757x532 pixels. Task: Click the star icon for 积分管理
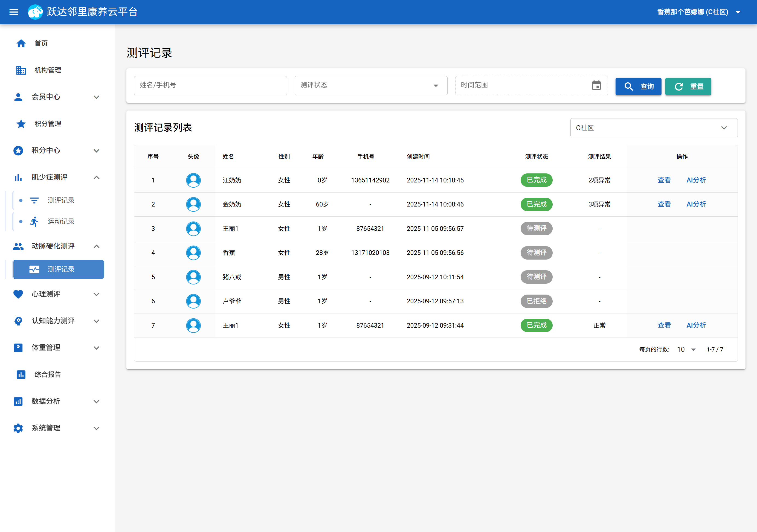(x=21, y=124)
